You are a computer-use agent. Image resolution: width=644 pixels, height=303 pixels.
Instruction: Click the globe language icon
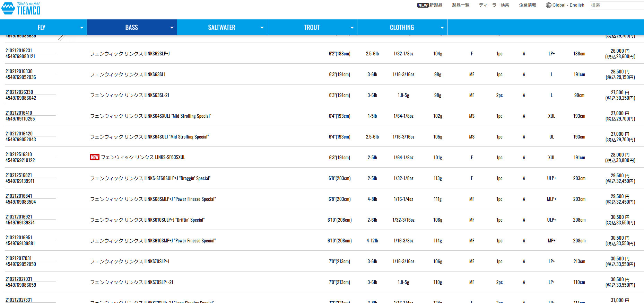(548, 5)
